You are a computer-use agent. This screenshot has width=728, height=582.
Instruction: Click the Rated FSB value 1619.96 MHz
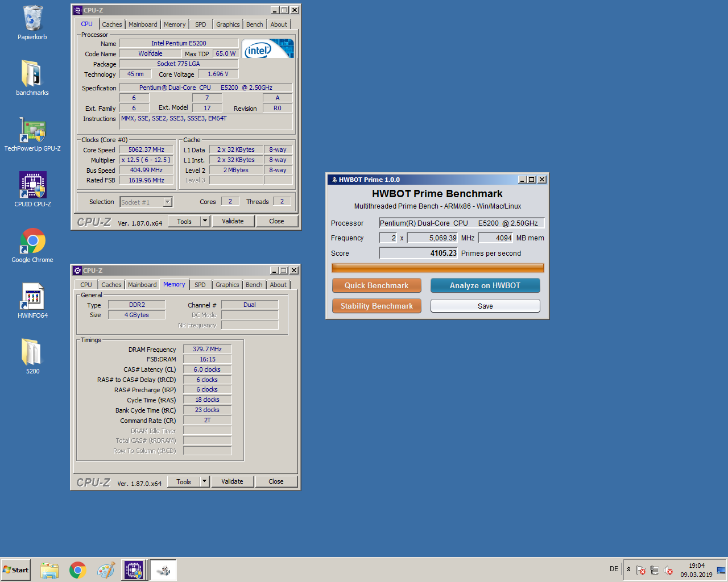(x=146, y=180)
